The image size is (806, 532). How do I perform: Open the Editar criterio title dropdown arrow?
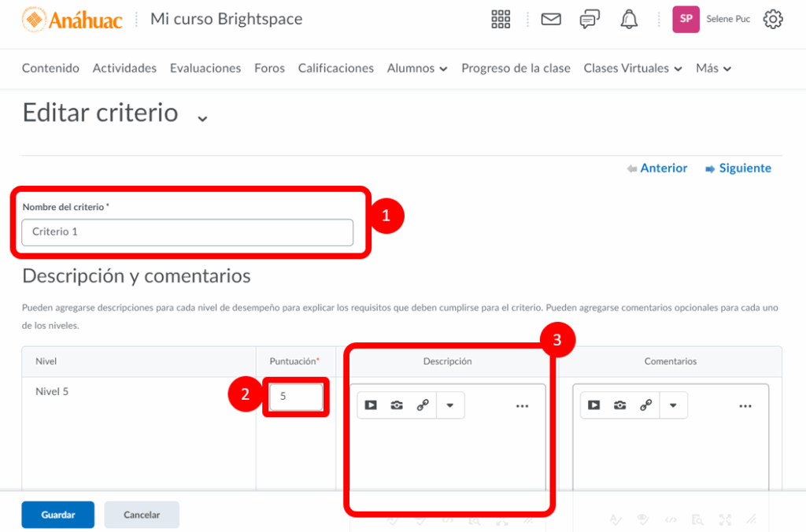click(202, 118)
